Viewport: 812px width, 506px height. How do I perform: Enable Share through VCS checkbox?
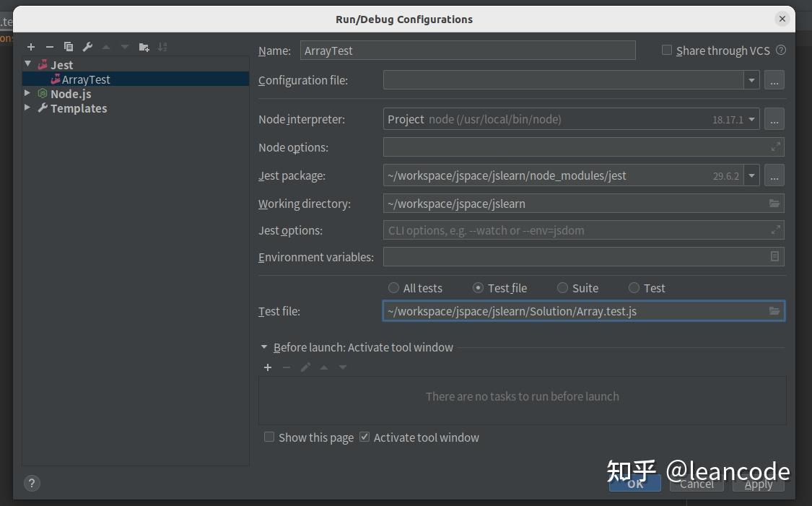[666, 50]
